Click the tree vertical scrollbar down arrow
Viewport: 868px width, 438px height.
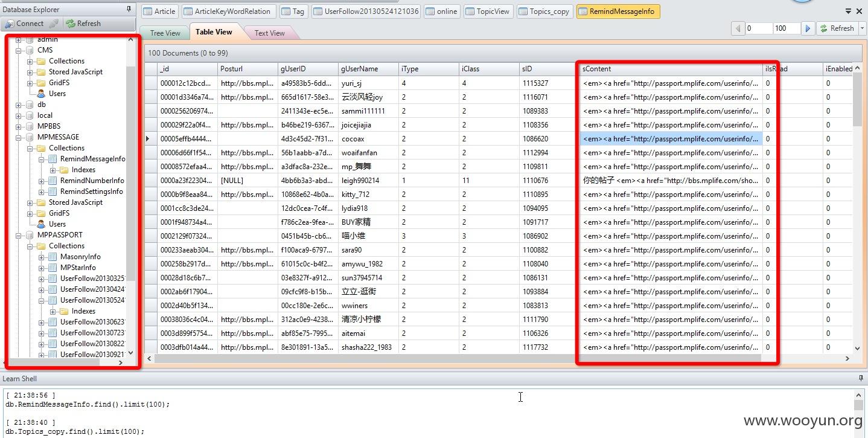[130, 353]
